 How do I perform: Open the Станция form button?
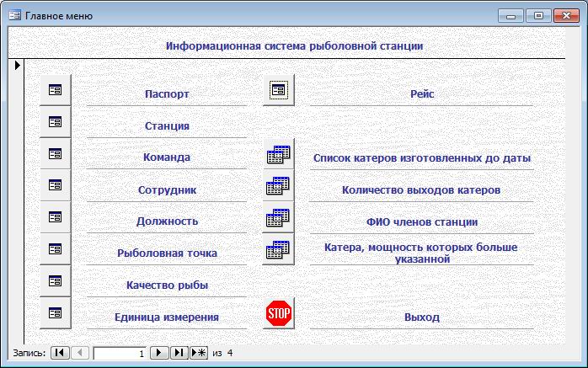56,121
